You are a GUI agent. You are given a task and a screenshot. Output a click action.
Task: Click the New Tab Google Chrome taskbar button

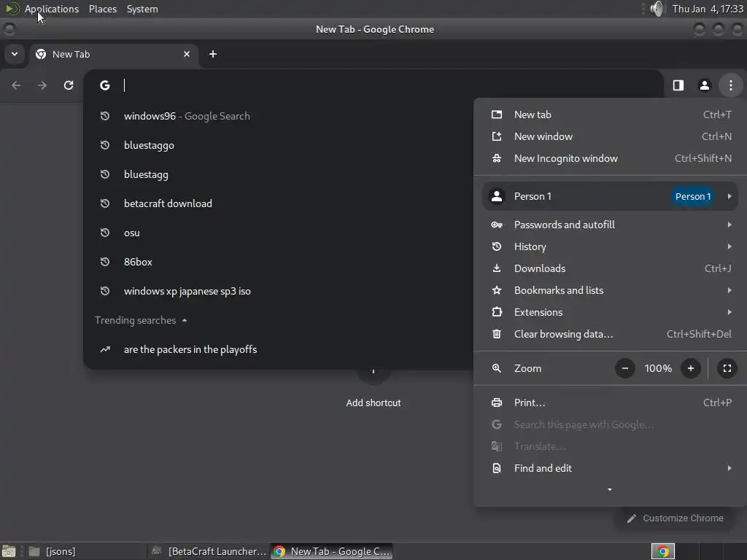click(332, 551)
